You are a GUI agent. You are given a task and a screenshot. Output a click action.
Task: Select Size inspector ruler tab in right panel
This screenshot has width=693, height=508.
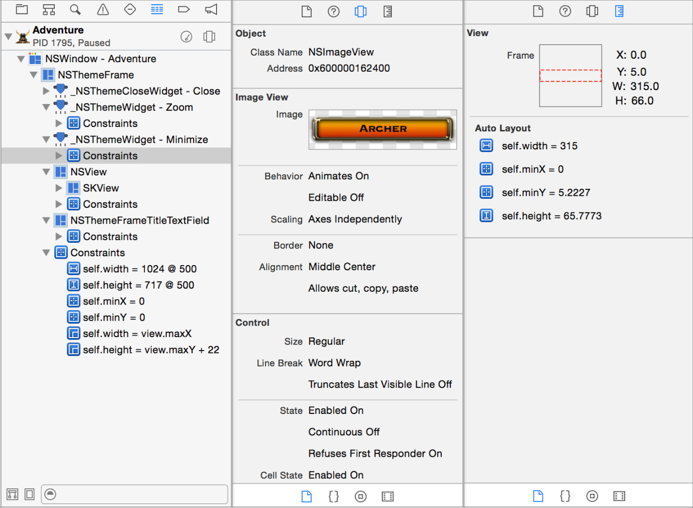[x=619, y=11]
